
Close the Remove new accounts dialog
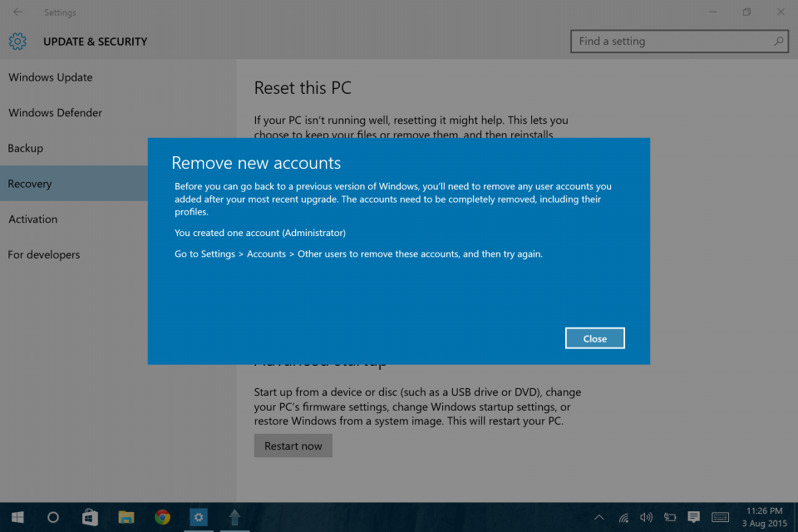(594, 338)
